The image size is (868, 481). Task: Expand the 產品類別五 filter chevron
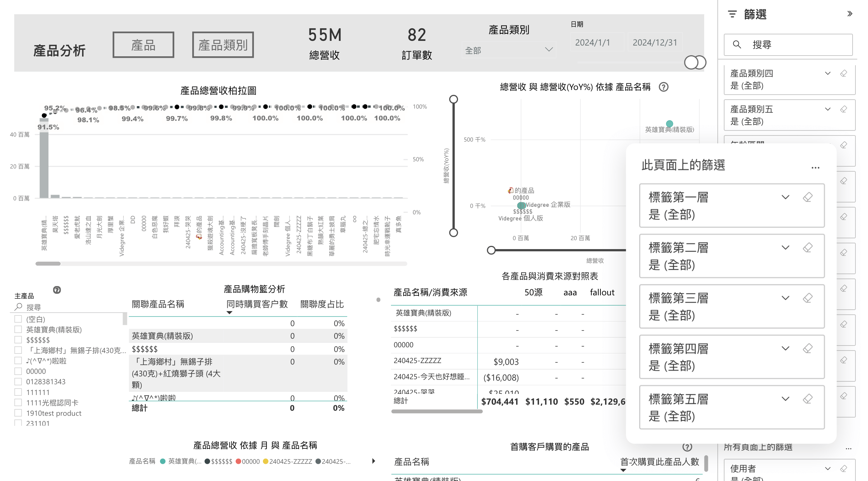(828, 109)
